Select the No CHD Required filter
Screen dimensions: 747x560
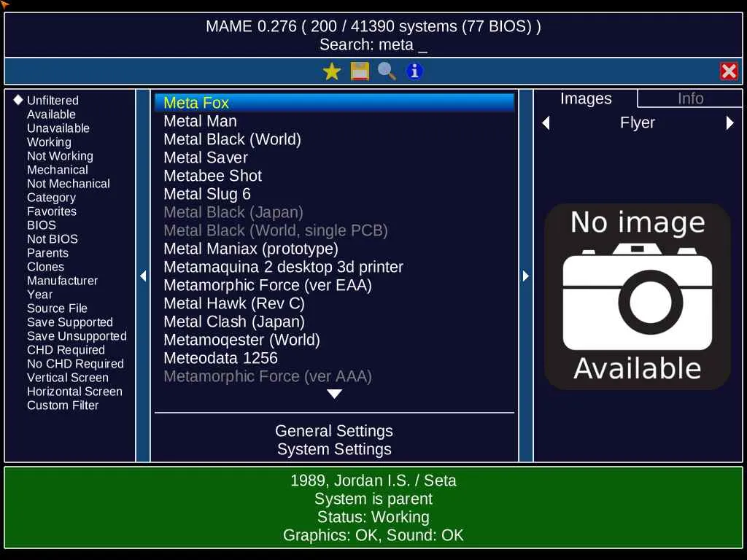point(75,363)
